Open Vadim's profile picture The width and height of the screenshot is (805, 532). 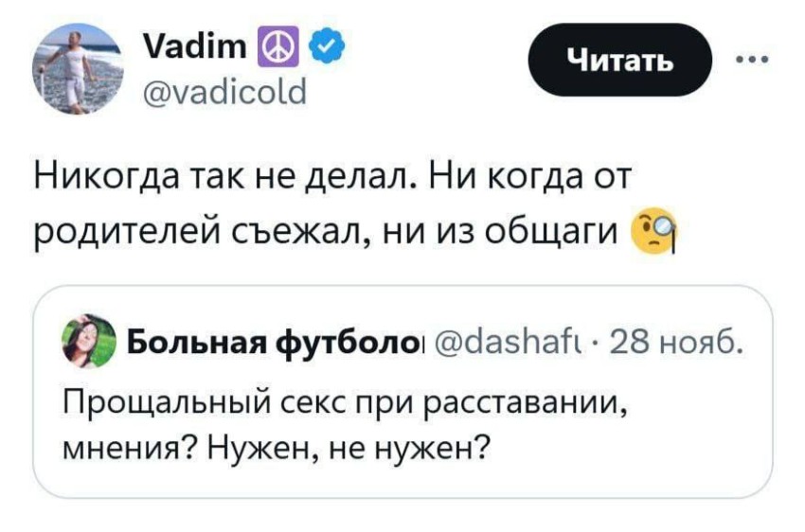point(78,69)
